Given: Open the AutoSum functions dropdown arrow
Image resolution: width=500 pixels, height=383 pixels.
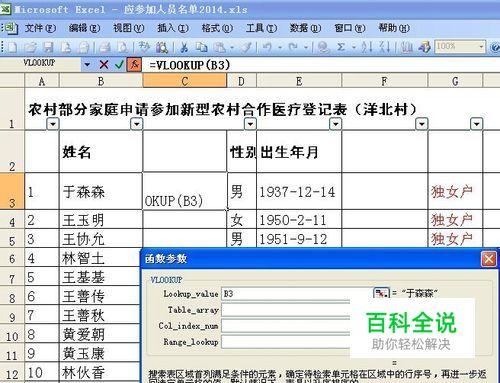Looking at the screenshot, I should point(354,47).
